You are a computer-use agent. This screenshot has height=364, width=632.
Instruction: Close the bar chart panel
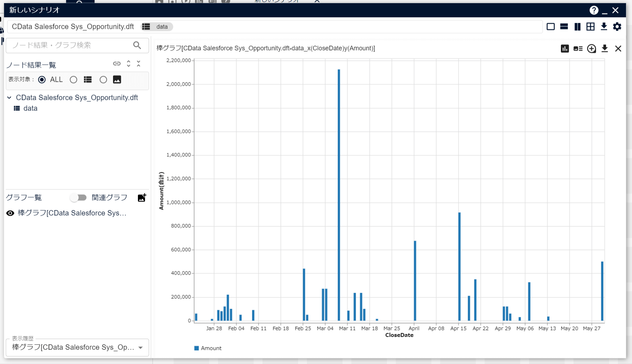tap(618, 49)
